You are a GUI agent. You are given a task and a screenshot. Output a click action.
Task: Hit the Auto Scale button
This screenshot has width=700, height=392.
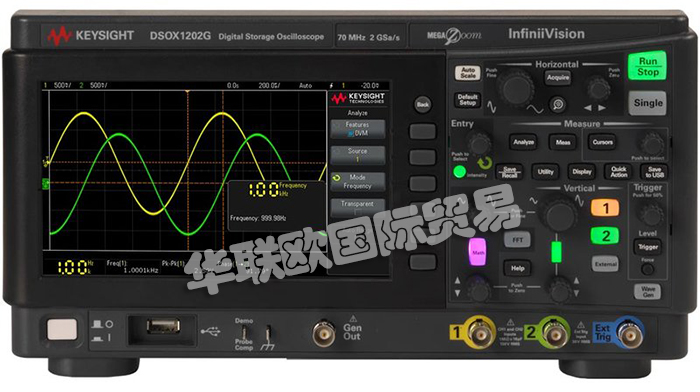[x=467, y=73]
